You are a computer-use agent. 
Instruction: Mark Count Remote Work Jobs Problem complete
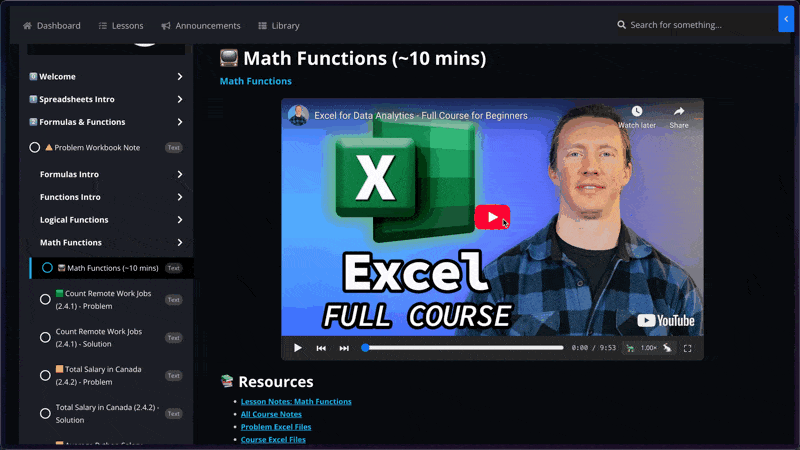click(45, 299)
